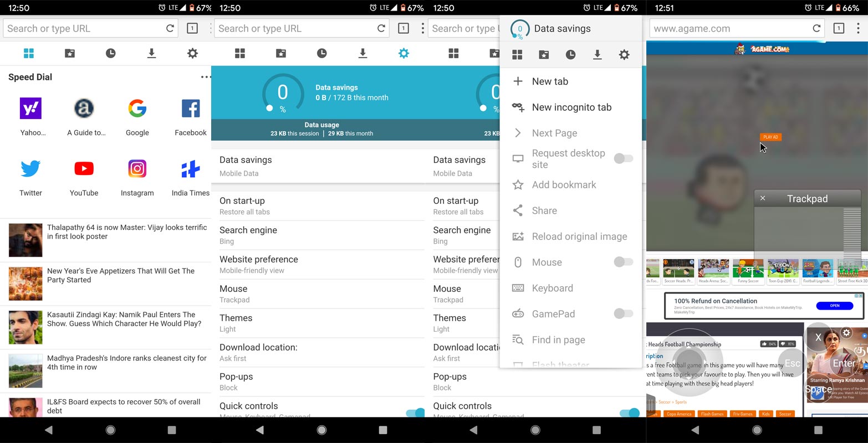Open Themes Light option on settings screen
Viewport: 868px width, 443px height.
(x=318, y=323)
